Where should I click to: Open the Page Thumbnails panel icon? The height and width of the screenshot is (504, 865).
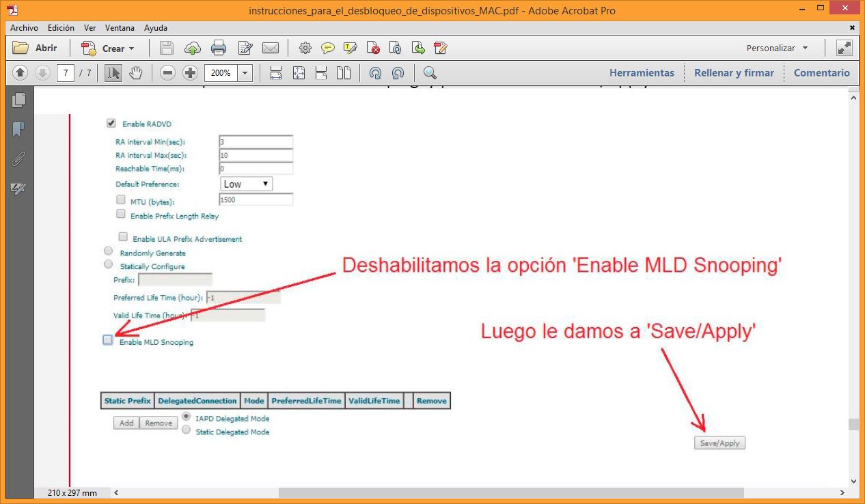pos(18,100)
